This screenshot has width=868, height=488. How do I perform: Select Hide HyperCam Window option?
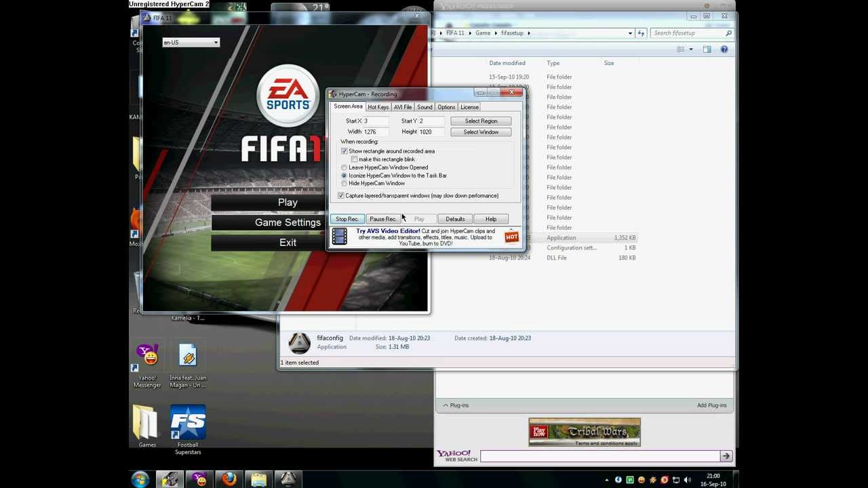click(344, 184)
